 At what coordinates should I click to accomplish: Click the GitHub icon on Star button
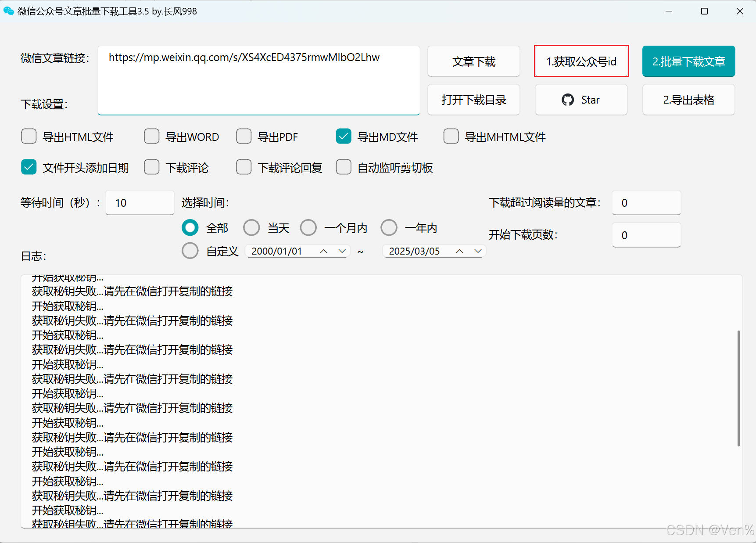(568, 100)
